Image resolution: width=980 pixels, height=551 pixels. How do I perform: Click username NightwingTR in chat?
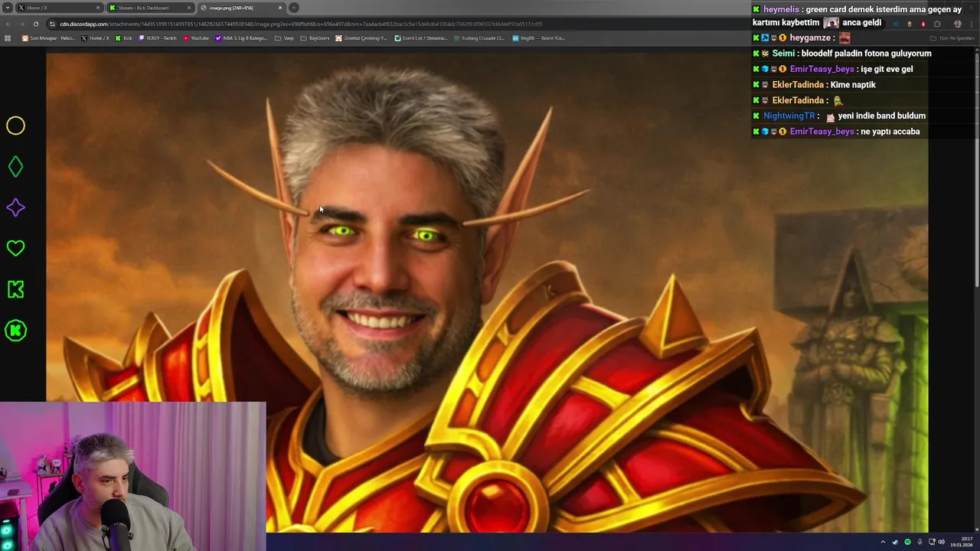click(x=789, y=116)
